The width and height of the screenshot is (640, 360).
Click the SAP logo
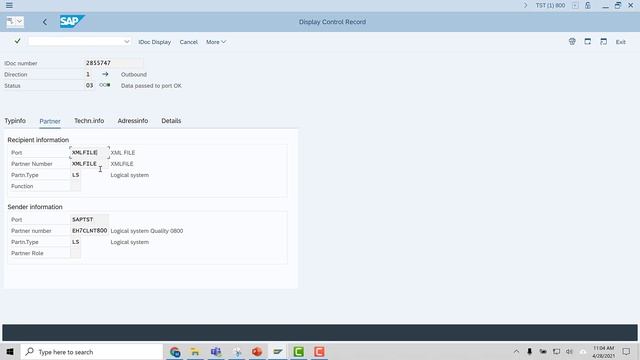click(x=72, y=21)
